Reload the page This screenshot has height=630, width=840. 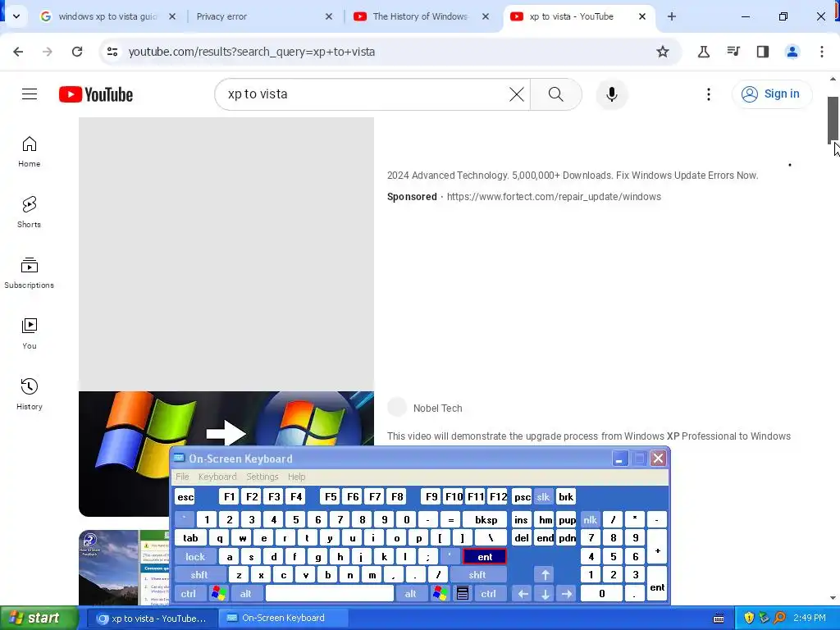click(77, 52)
